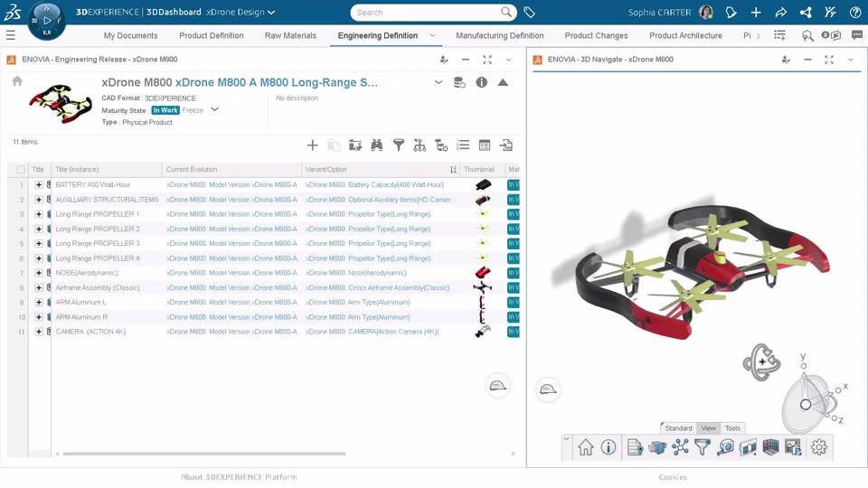Collapse the header with the up triangle icon
This screenshot has height=488, width=868.
coord(503,82)
